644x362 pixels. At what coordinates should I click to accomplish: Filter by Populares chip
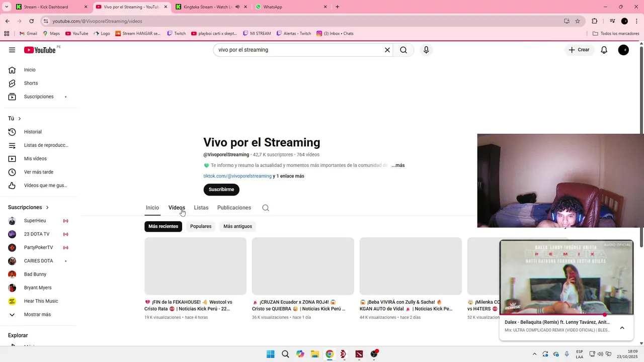(x=201, y=226)
